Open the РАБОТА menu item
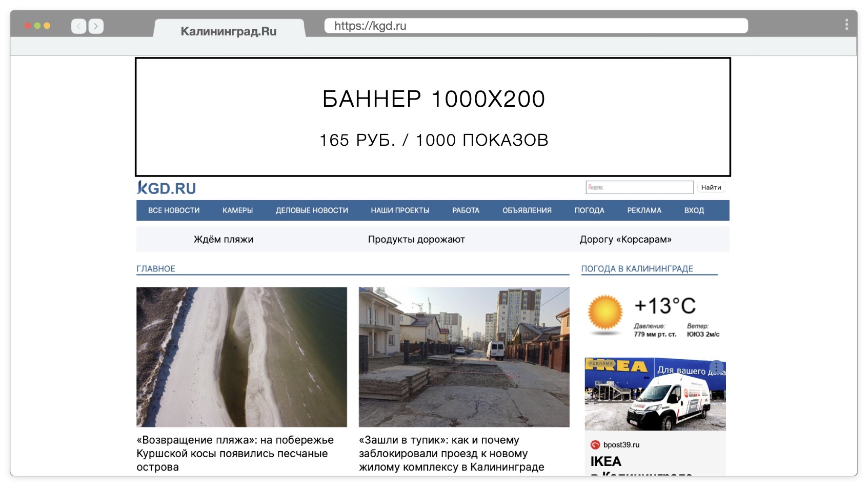This screenshot has width=868, height=486. pos(466,210)
